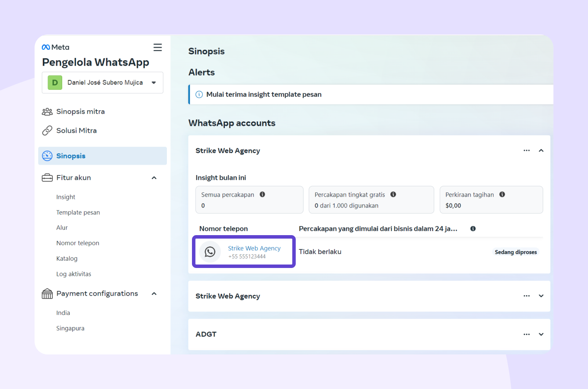588x389 pixels.
Task: Click the info icon in the alert banner
Action: [x=199, y=95]
